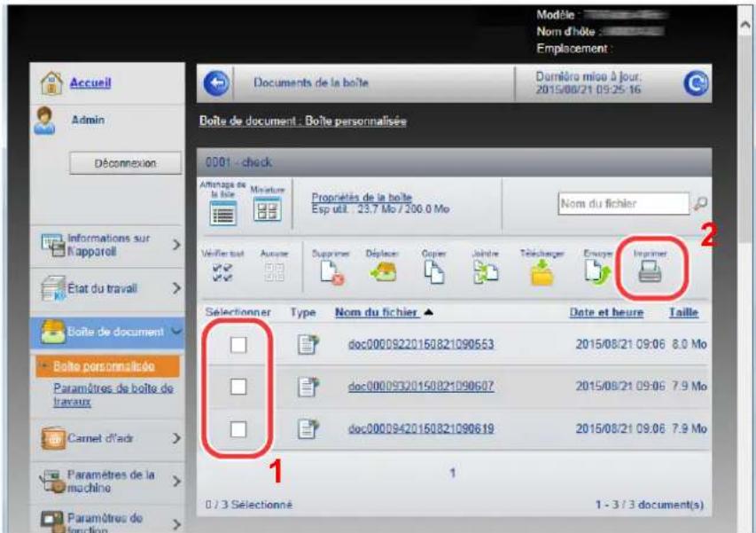Sort by Nom du fichier column
The image size is (756, 533).
click(376, 312)
